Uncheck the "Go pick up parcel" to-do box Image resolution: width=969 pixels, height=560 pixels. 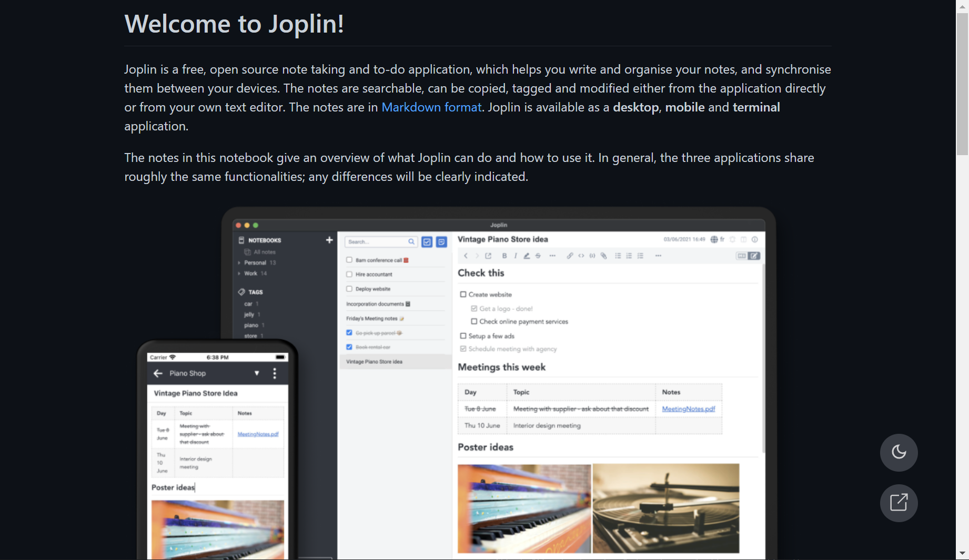(x=349, y=332)
